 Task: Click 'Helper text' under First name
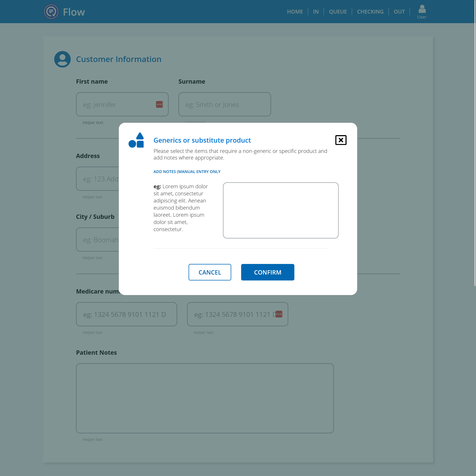[x=93, y=122]
